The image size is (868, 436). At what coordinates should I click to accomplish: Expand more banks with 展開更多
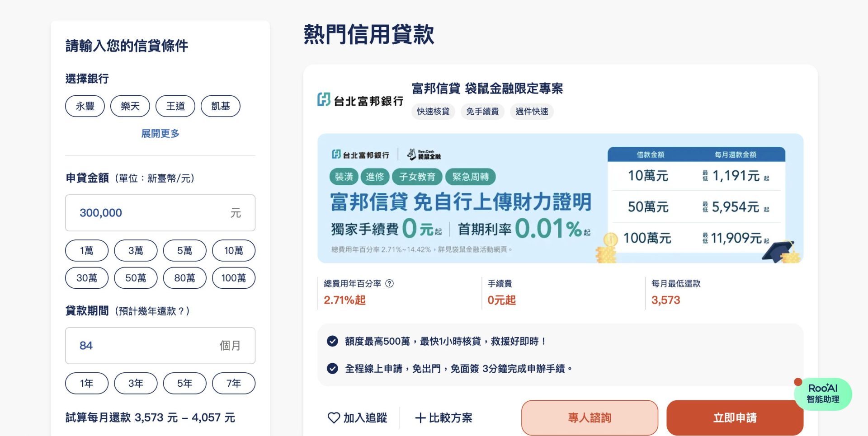(160, 133)
